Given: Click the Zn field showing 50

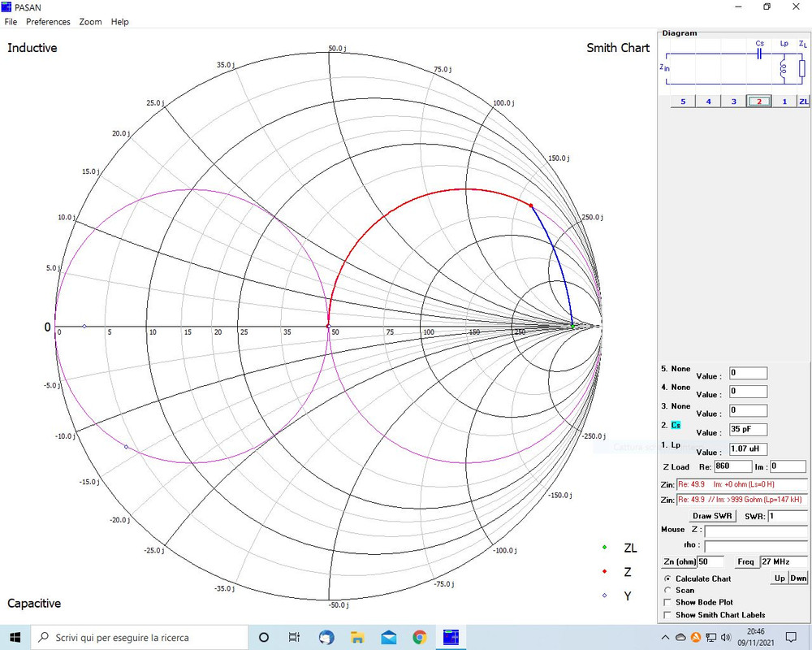Looking at the screenshot, I should click(710, 562).
